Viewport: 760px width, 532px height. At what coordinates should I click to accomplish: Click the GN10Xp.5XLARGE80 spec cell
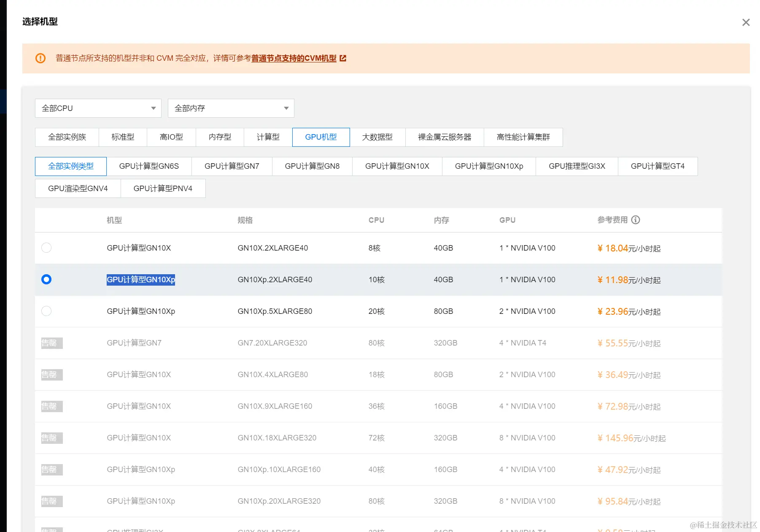tap(275, 311)
